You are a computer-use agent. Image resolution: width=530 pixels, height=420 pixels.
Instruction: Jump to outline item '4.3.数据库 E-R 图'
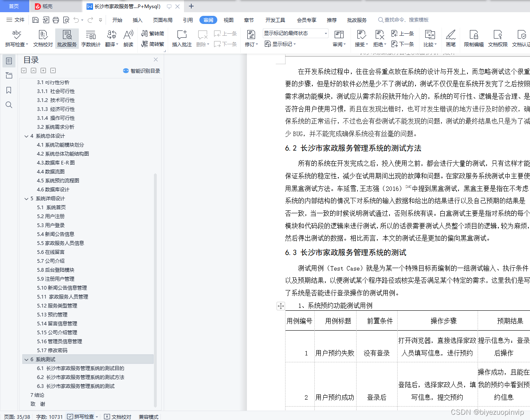[x=56, y=163]
